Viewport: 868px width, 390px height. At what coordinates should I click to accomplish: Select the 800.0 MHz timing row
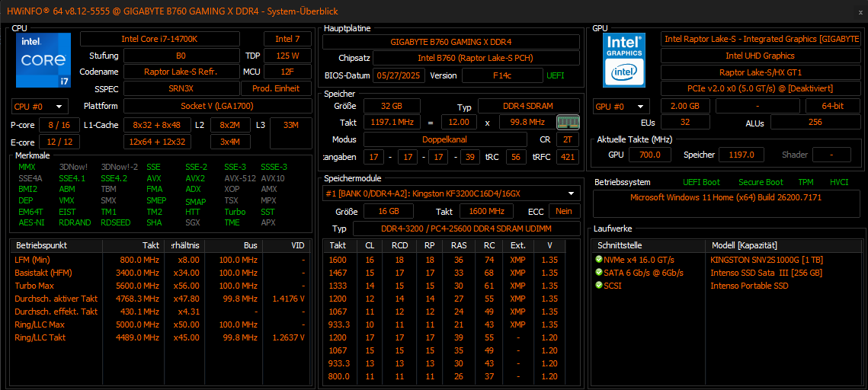click(x=444, y=376)
